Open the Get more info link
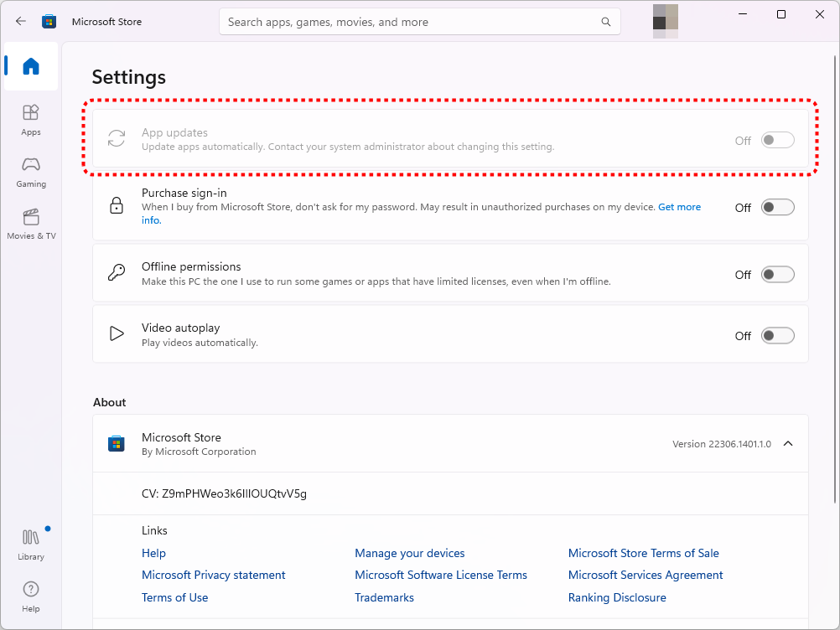840x630 pixels. 679,207
